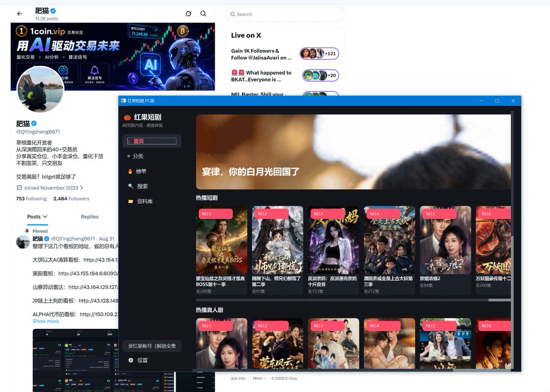
Task: Open NO.3 poster in 热播真人剧 row
Action: pyautogui.click(x=334, y=343)
